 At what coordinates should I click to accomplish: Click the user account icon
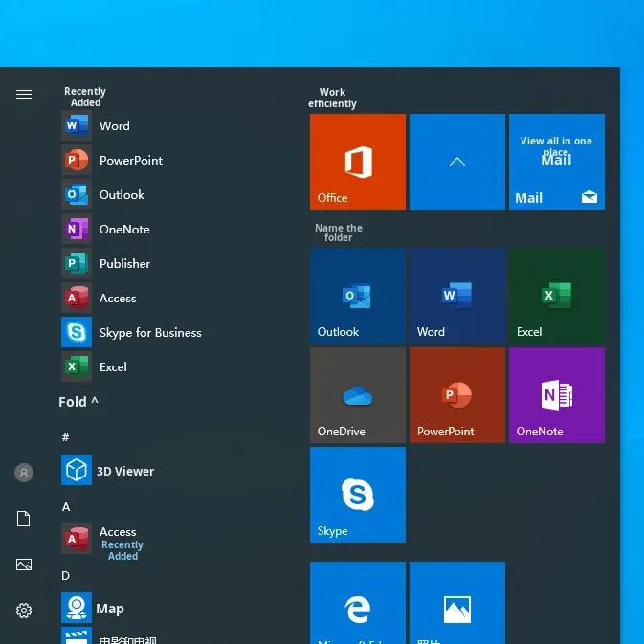coord(24,473)
